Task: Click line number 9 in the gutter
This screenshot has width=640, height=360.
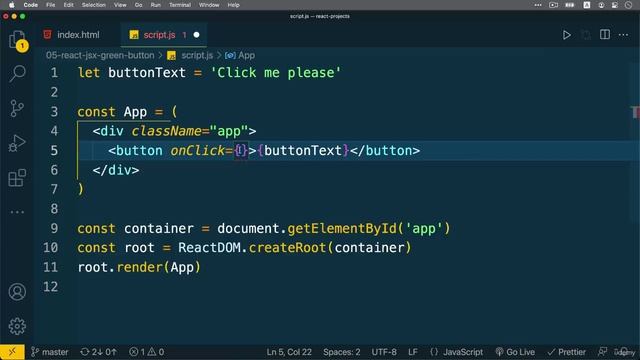Action: pos(54,229)
